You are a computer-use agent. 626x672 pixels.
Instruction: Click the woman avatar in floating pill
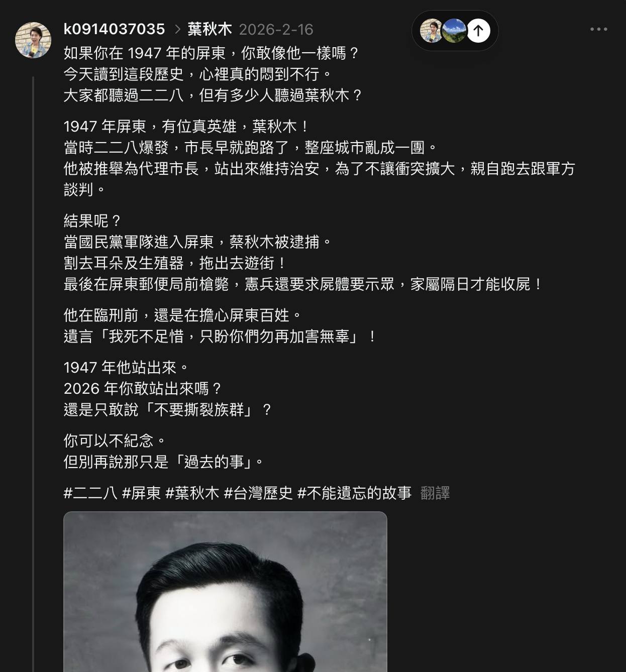[x=431, y=31]
